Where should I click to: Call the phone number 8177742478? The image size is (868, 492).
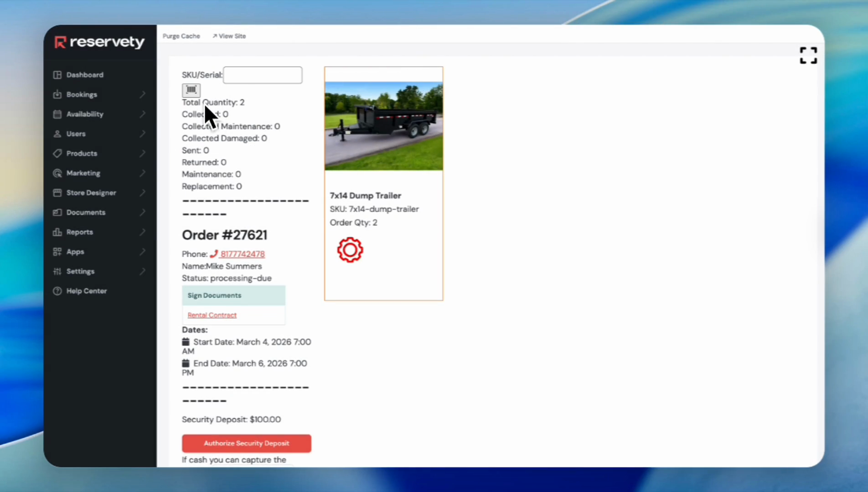(243, 254)
